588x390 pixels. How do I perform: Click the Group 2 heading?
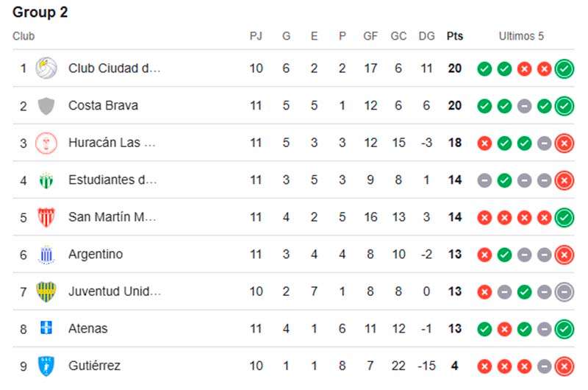pyautogui.click(x=40, y=13)
